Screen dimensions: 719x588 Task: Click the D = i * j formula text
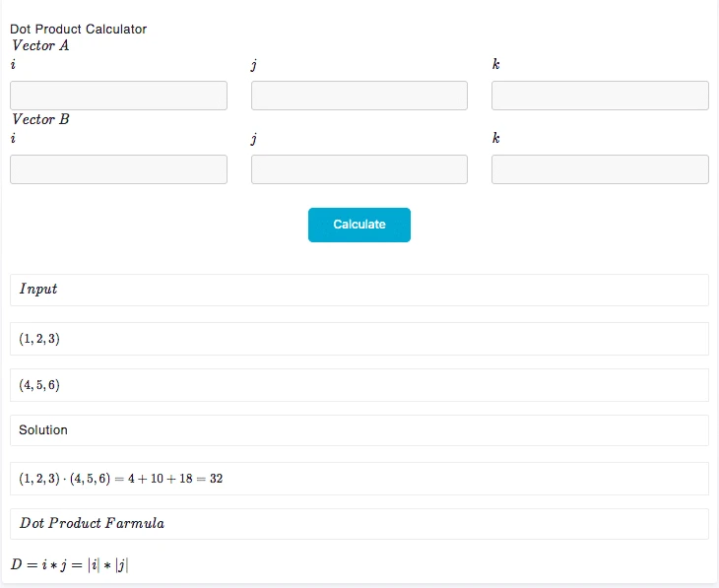(70, 564)
